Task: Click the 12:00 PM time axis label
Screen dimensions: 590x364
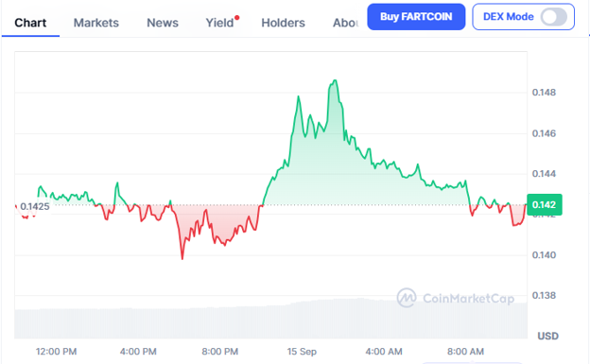Action: point(56,352)
